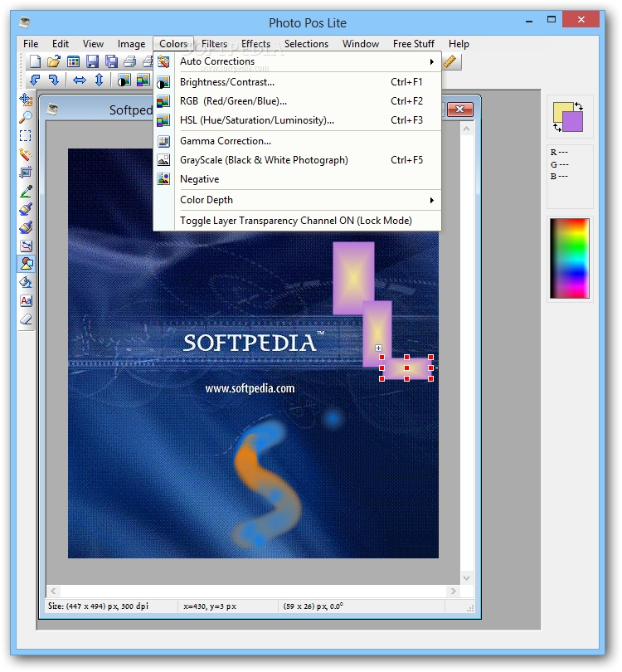Click the vertical scrollbar up arrow
Screen dimensions: 622x672
point(466,129)
